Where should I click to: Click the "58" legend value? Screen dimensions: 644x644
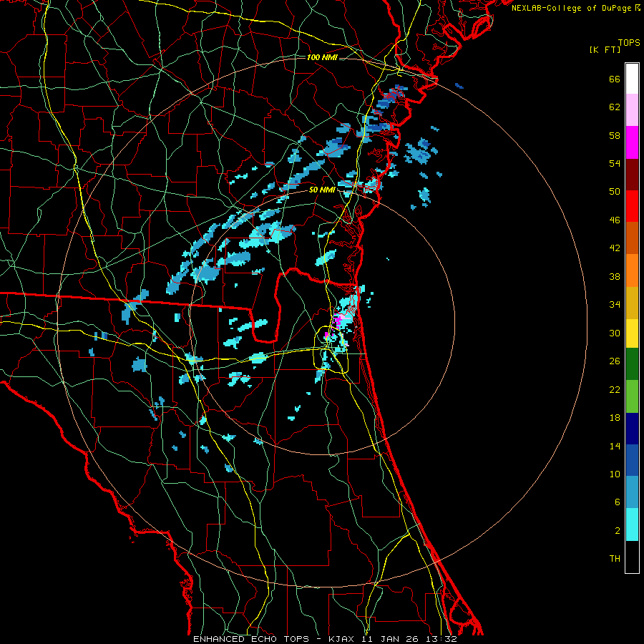(615, 135)
